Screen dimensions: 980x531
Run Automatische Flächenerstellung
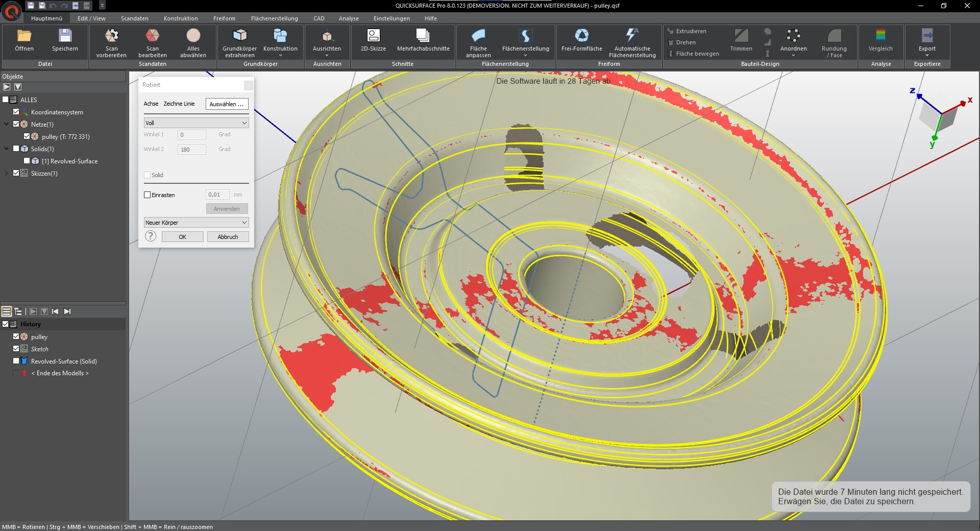[632, 43]
